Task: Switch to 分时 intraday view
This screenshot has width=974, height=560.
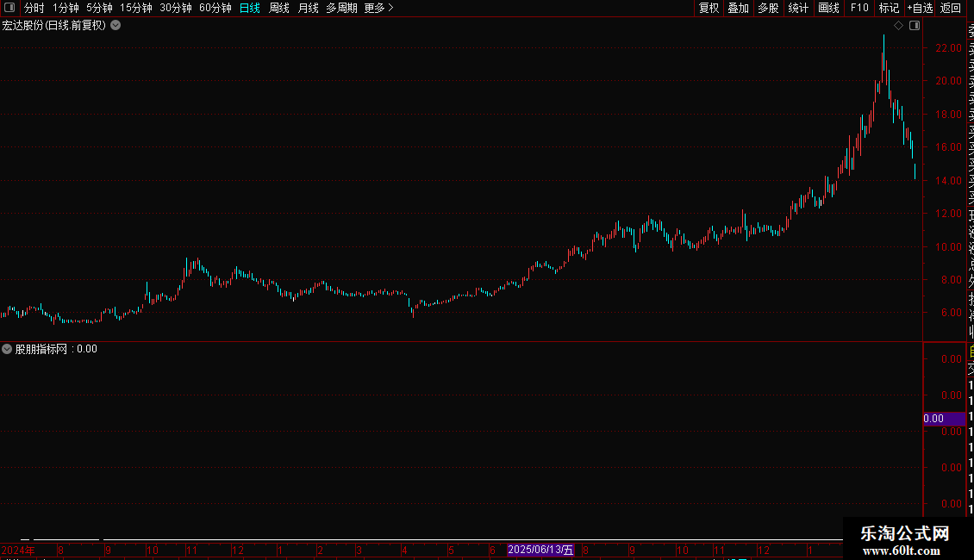Action: (34, 8)
